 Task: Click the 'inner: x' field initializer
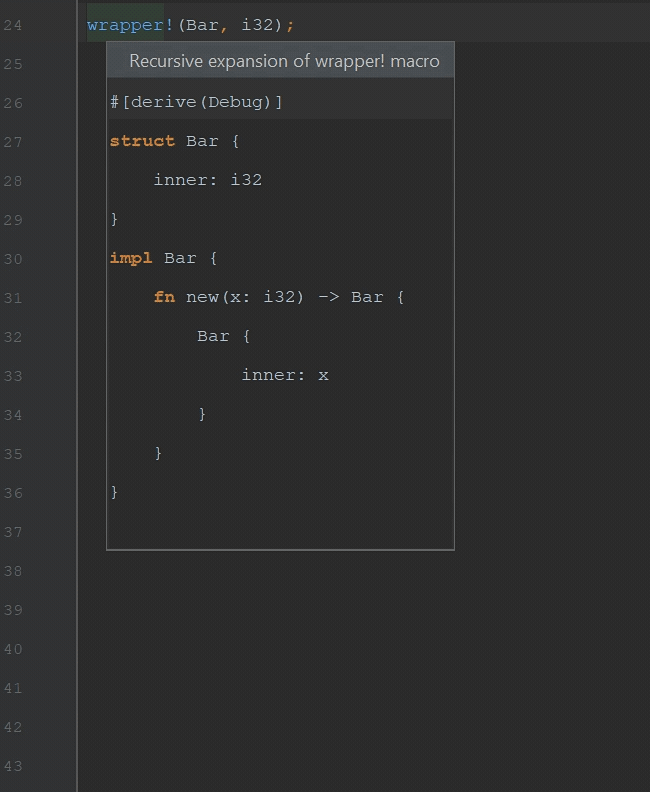tap(285, 375)
